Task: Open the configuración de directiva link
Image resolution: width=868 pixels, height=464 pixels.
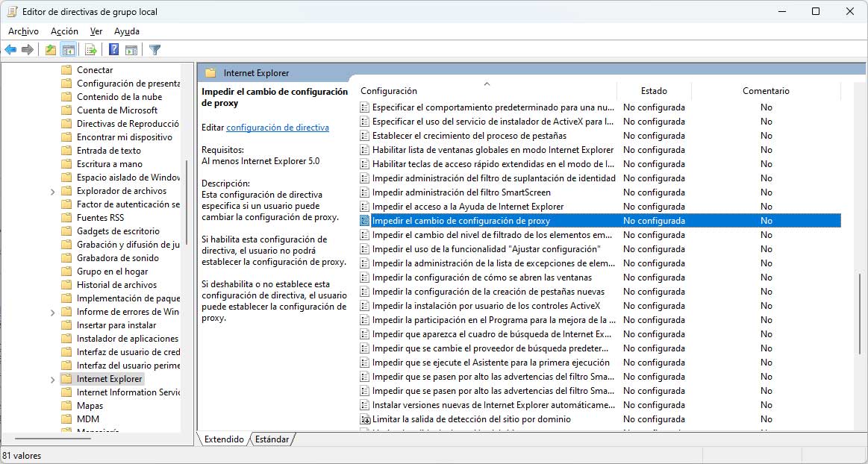Action: [278, 128]
